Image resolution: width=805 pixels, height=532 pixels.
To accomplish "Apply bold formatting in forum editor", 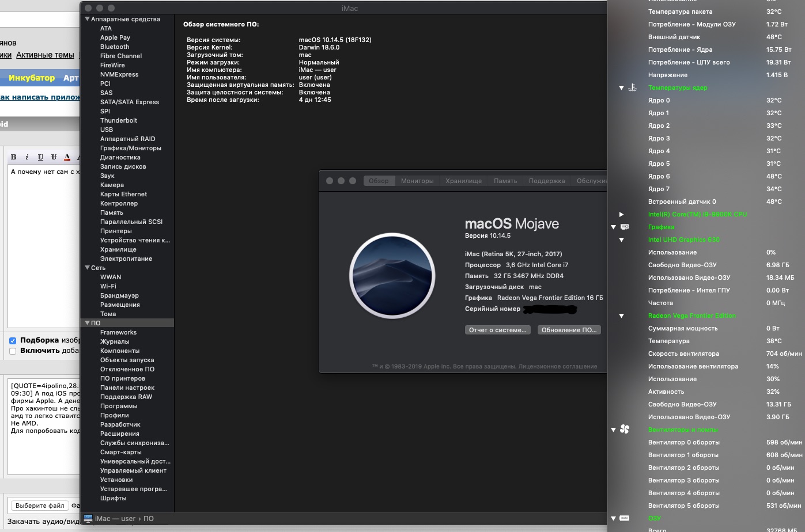I will pyautogui.click(x=14, y=157).
